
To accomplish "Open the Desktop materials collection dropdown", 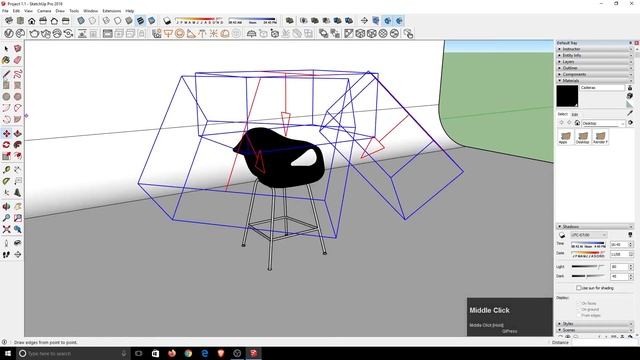I will click(x=603, y=123).
